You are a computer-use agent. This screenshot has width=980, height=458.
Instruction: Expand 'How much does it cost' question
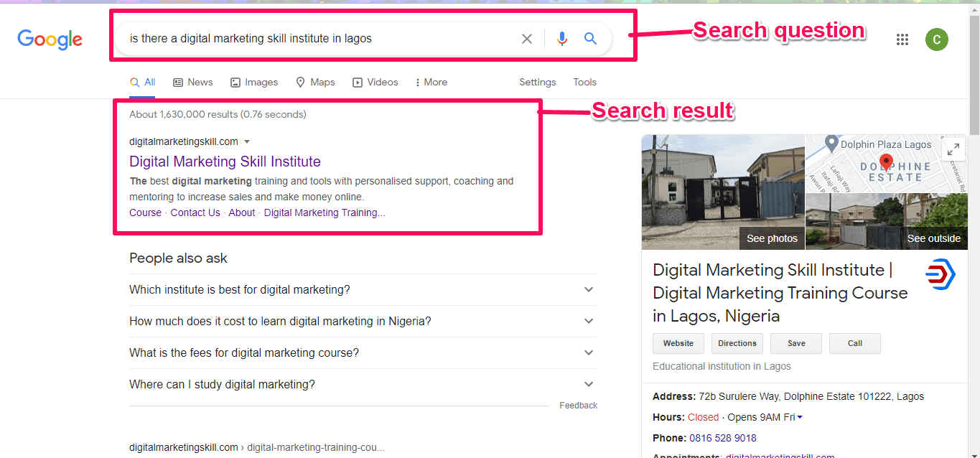tap(588, 322)
